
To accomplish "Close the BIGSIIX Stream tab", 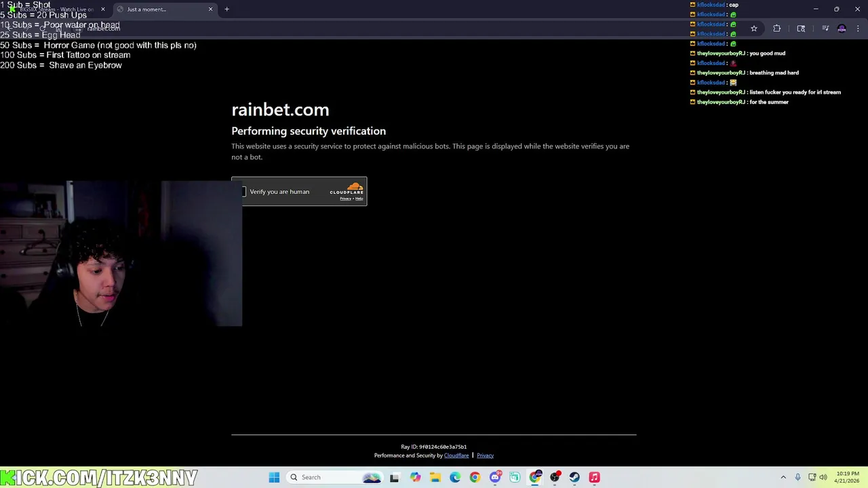I will tap(103, 9).
